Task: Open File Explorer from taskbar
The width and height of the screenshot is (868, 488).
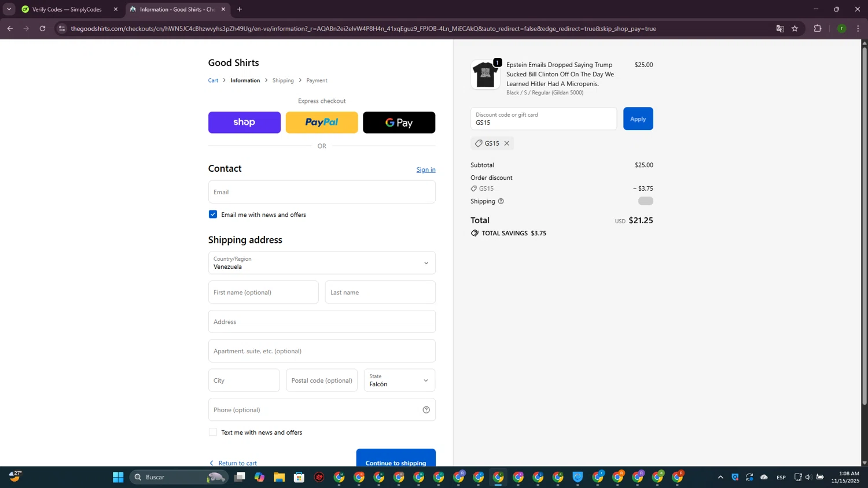Action: (279, 477)
